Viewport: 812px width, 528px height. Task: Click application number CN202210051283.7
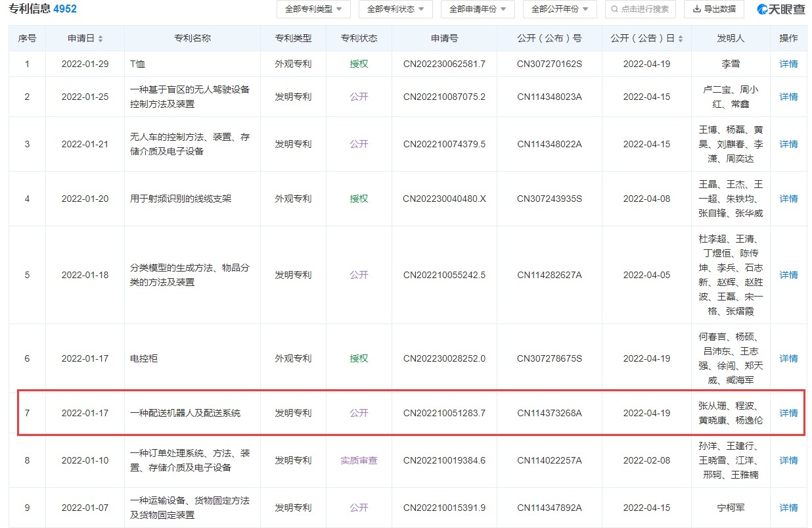(444, 413)
